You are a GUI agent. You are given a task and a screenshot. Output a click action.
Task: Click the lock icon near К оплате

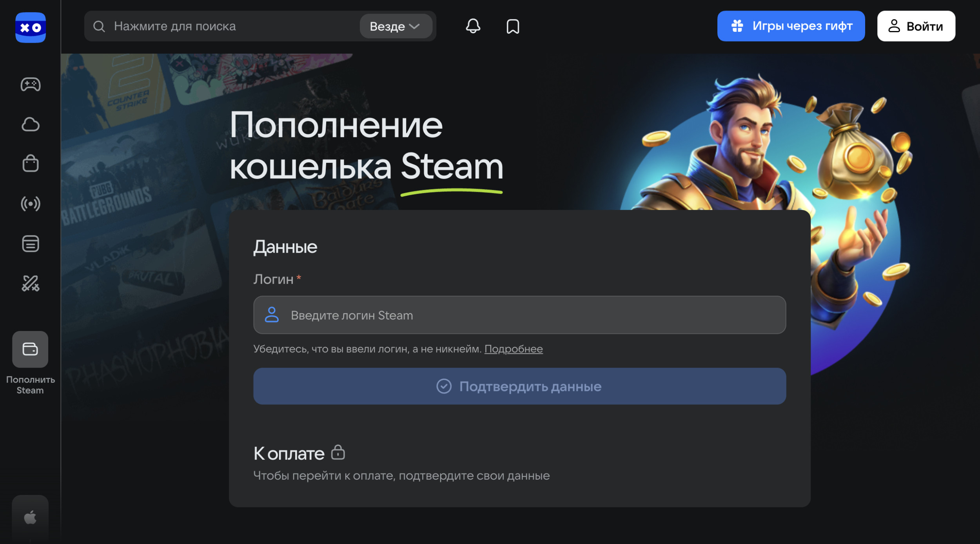[x=338, y=452]
